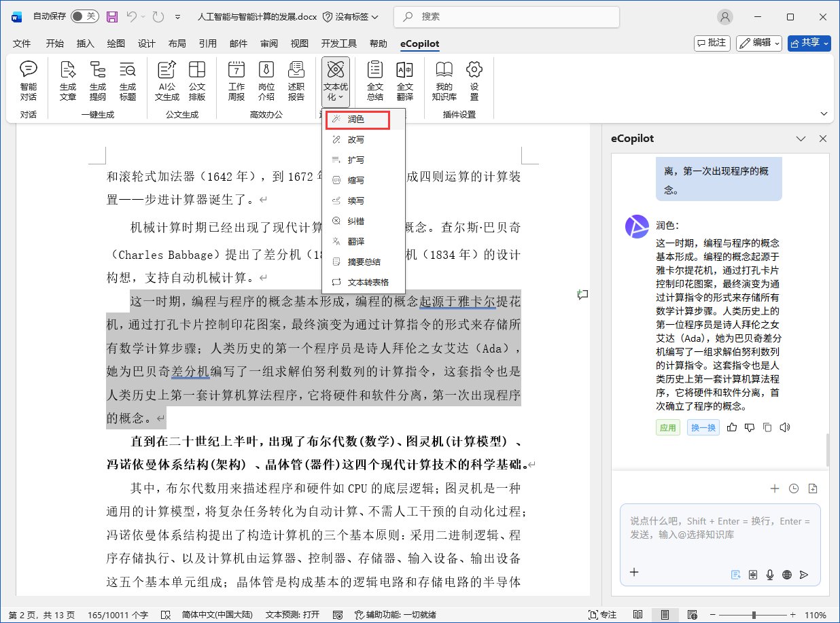Select 润色 from the dropdown menu
The width and height of the screenshot is (840, 623).
pos(357,120)
